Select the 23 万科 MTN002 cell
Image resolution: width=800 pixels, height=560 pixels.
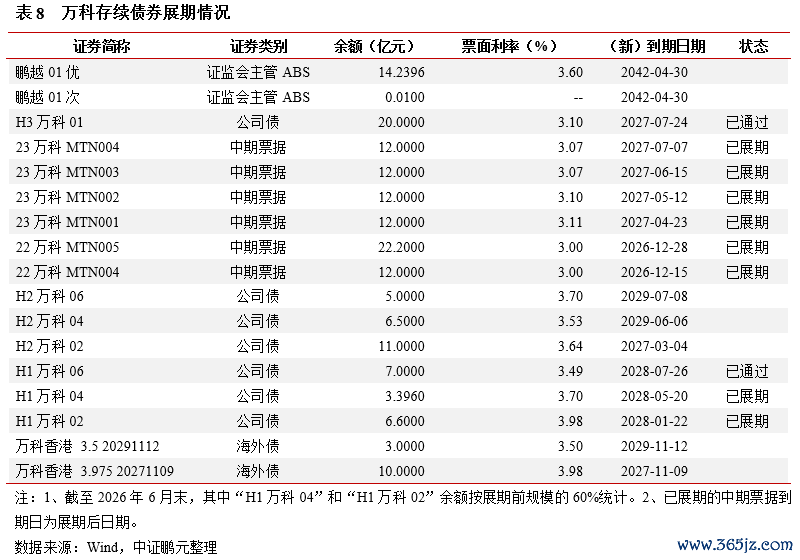[x=67, y=197]
